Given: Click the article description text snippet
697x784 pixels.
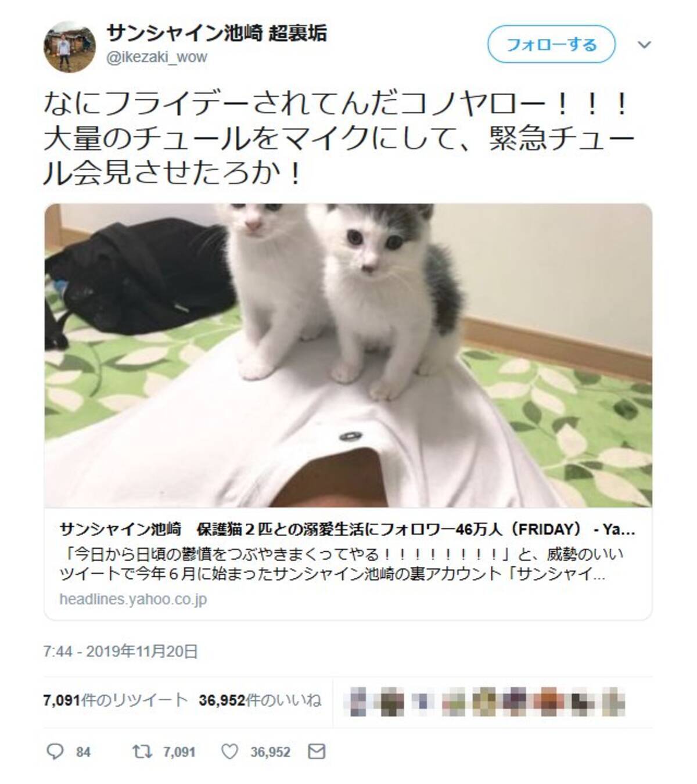Looking at the screenshot, I should (x=341, y=563).
